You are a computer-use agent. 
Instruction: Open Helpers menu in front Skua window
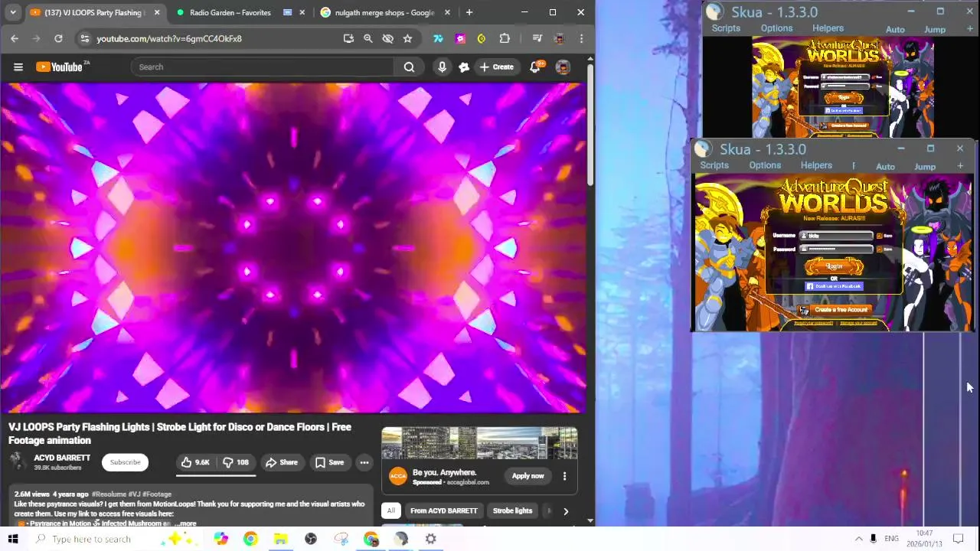(x=816, y=165)
